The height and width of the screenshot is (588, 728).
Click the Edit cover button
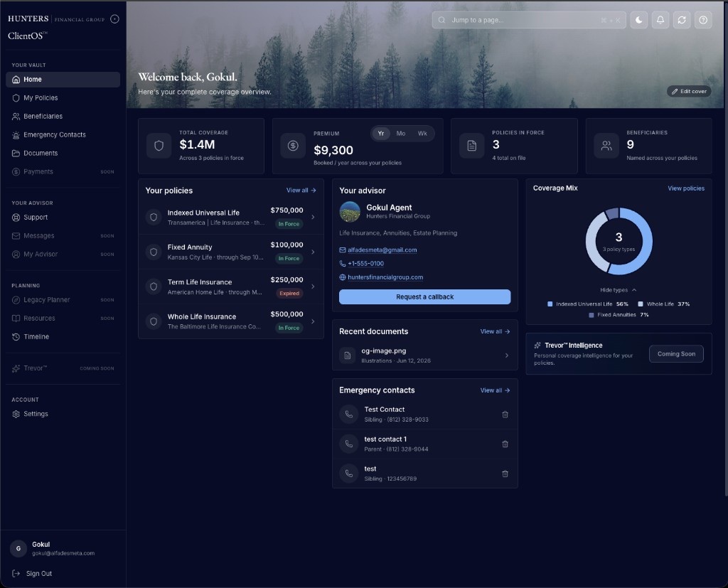click(x=689, y=92)
